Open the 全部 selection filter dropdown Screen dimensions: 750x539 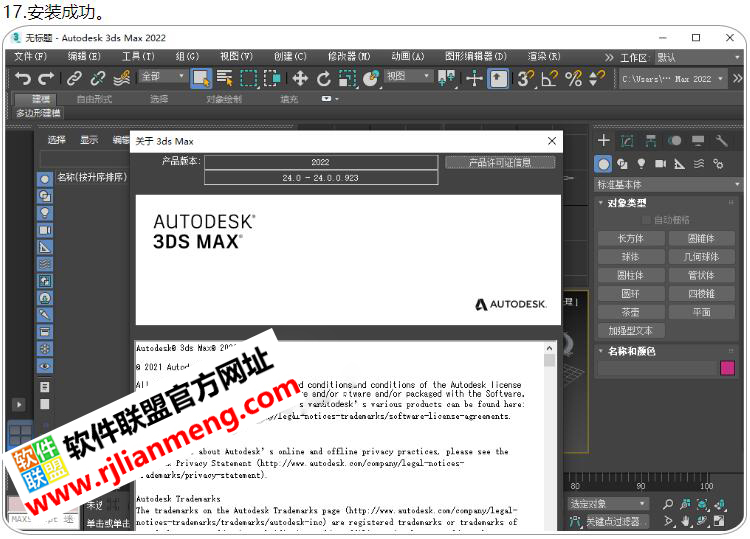pyautogui.click(x=162, y=77)
